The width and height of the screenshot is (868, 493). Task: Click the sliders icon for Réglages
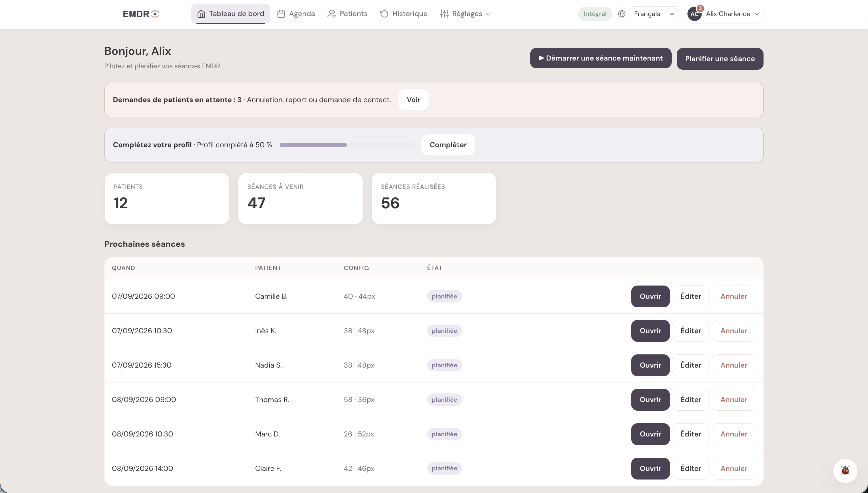point(444,14)
